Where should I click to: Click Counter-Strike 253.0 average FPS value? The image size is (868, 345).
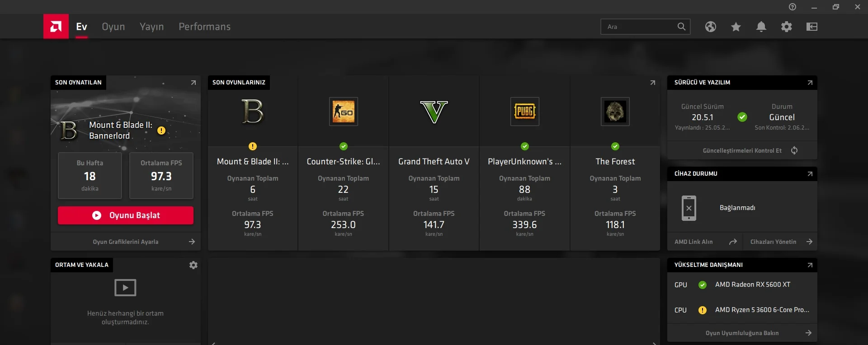point(344,224)
